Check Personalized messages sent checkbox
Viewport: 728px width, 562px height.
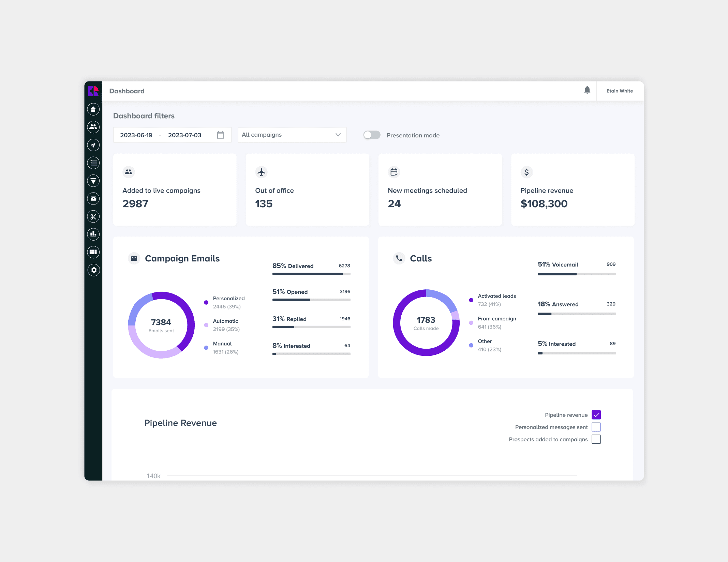(596, 427)
